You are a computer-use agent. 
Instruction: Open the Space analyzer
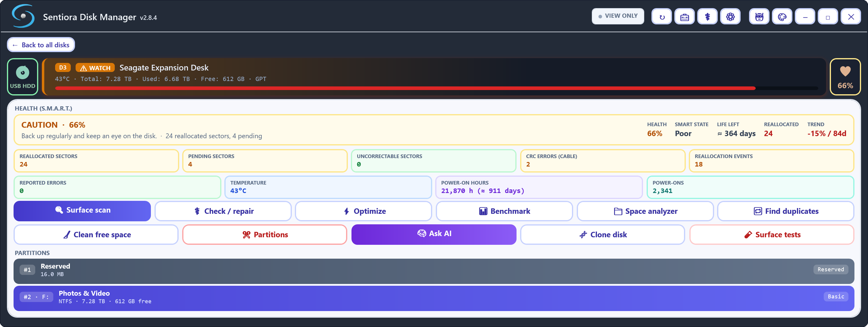[645, 211]
